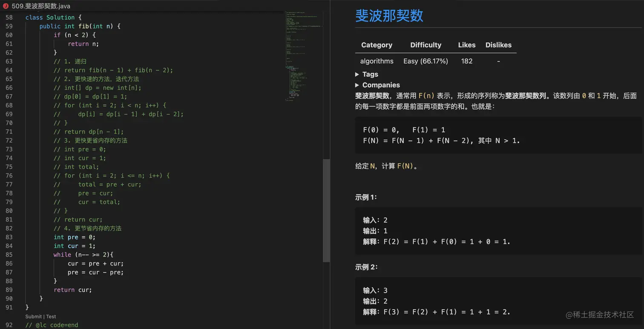Click the Dislikes column header
Screen dimensions: 644x329
point(498,45)
